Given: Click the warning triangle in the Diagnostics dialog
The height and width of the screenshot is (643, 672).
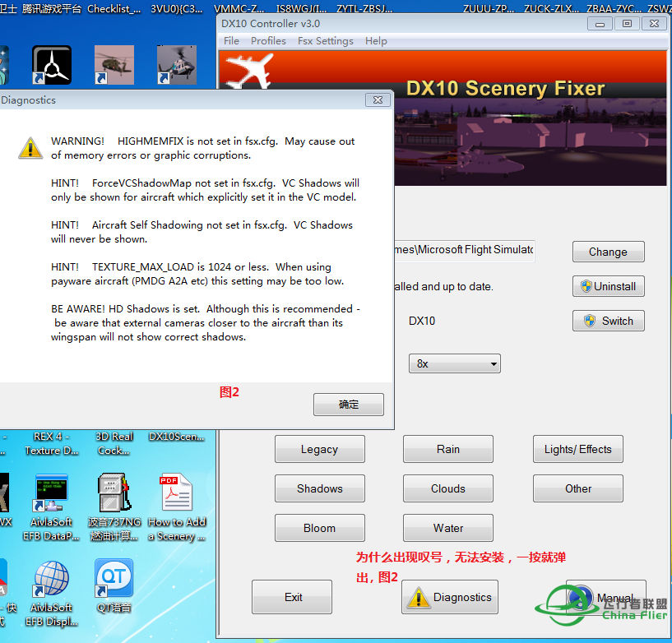Looking at the screenshot, I should click(x=30, y=148).
